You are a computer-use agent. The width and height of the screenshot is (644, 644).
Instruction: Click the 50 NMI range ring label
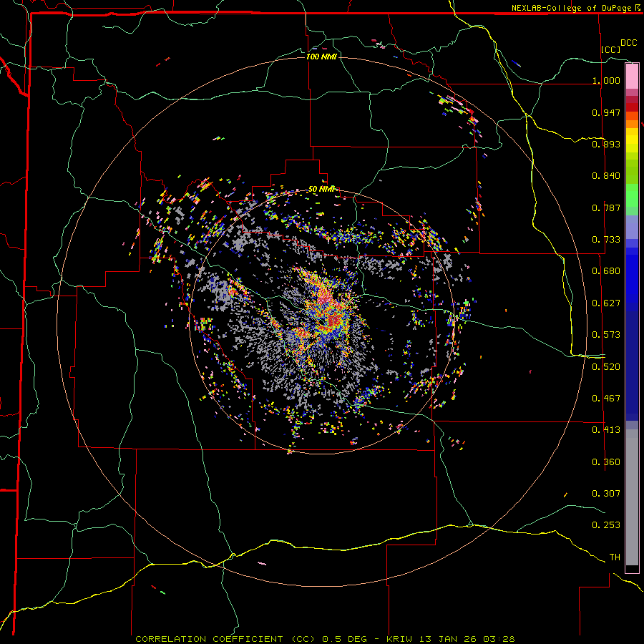pos(321,189)
